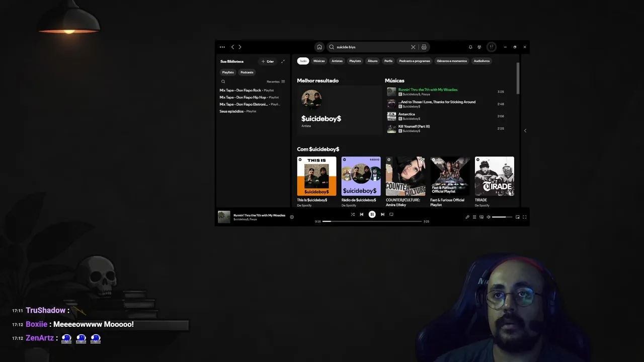Viewport: 644px width, 362px height.
Task: Click the search input field
Action: [x=372, y=47]
